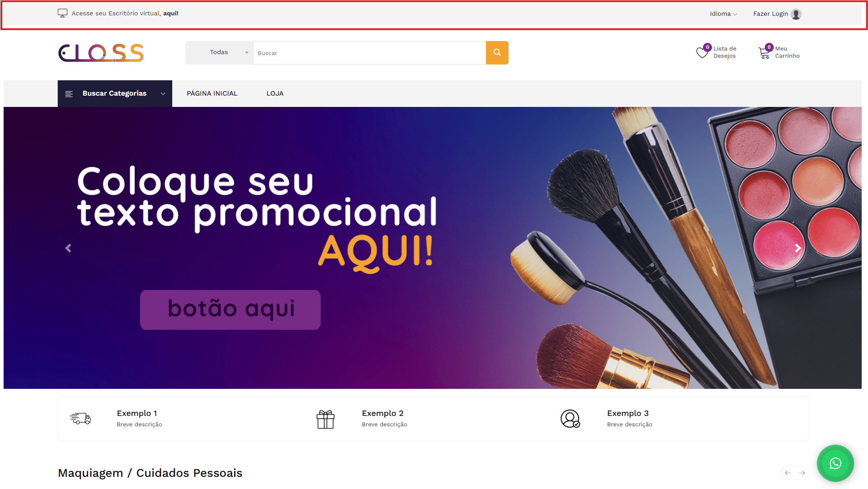Go to PÁGINA INICIAL menu item
The height and width of the screenshot is (489, 868).
coord(212,93)
